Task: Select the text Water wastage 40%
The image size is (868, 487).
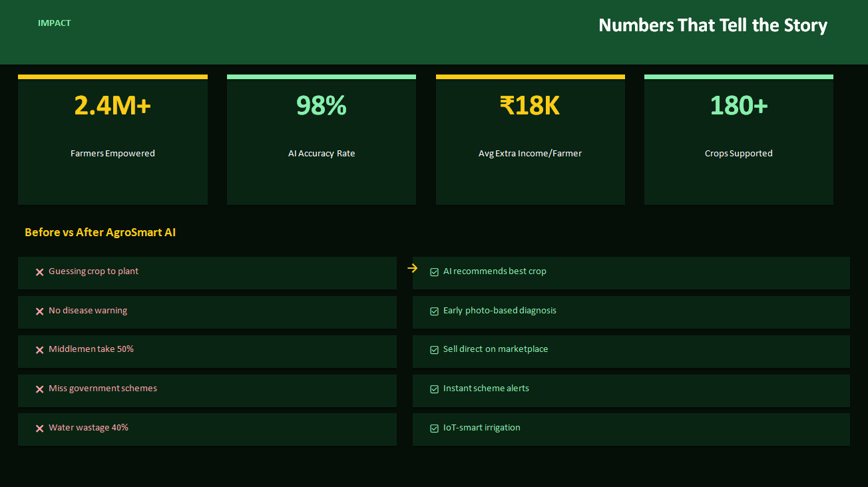Action: pyautogui.click(x=89, y=428)
